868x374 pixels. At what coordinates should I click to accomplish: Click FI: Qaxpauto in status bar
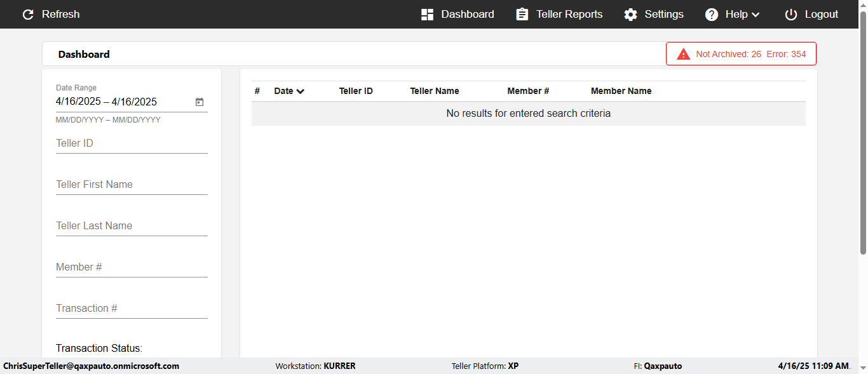(658, 366)
